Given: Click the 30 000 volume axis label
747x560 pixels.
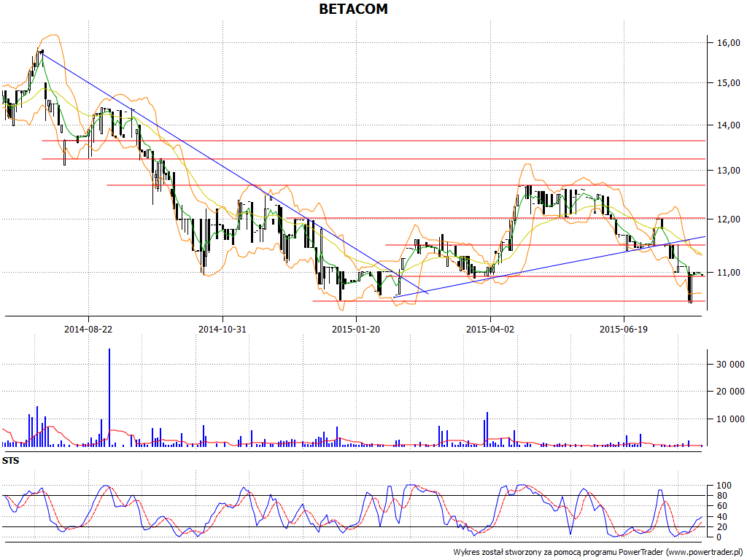Looking at the screenshot, I should point(730,365).
